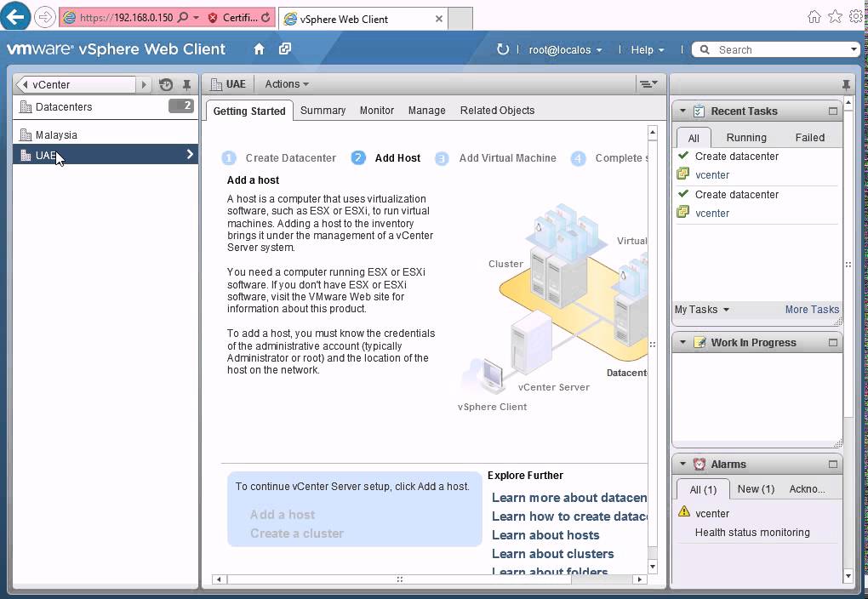Click step 3 Add Virtual Machine circle

(442, 159)
